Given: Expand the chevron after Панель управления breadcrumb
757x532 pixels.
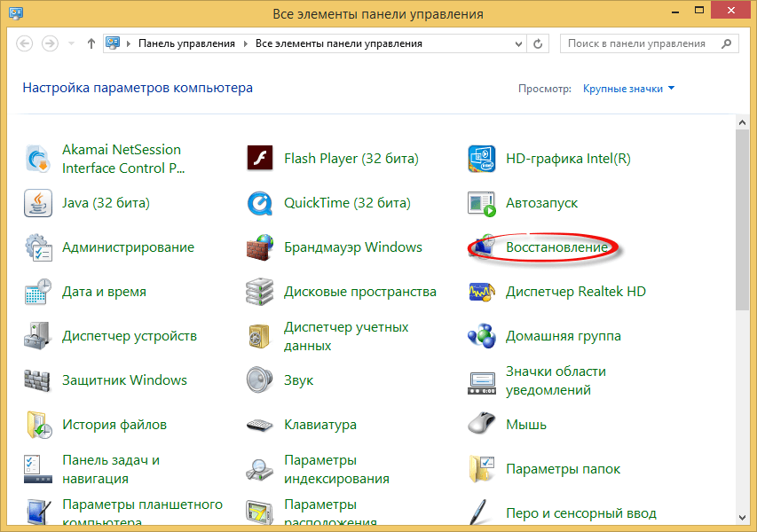Looking at the screenshot, I should 245,44.
